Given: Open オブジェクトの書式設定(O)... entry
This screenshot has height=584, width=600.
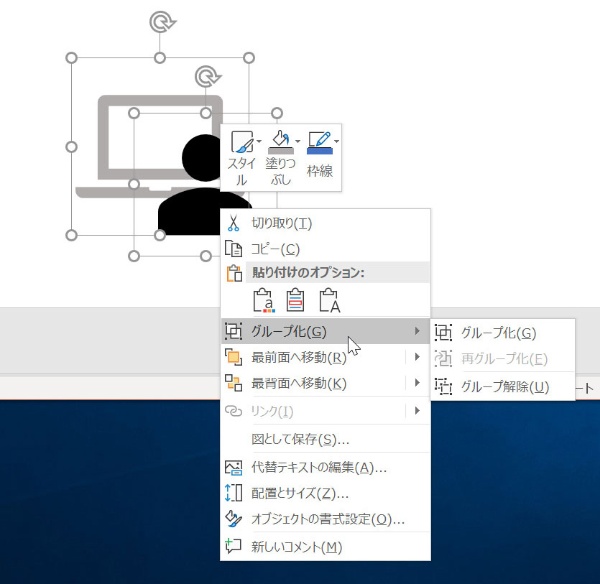Looking at the screenshot, I should (x=327, y=519).
